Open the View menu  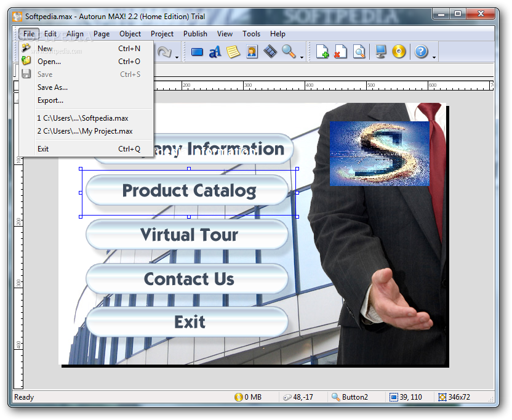pos(225,34)
